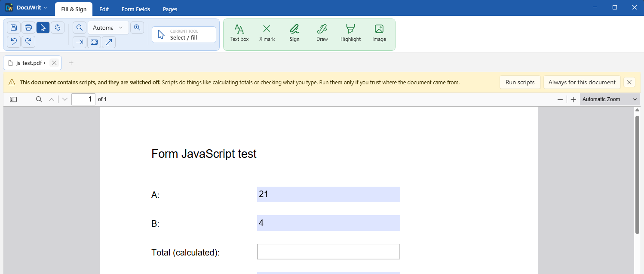Image resolution: width=644 pixels, height=274 pixels.
Task: Click the Save icon in toolbar
Action: [x=14, y=28]
